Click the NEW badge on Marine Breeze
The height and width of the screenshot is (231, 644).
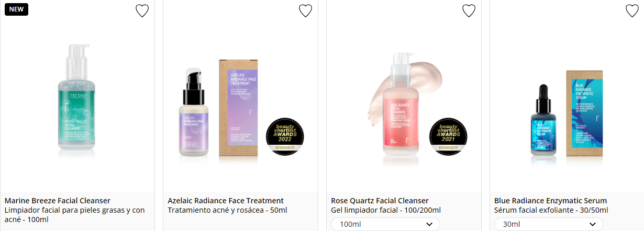(x=16, y=9)
